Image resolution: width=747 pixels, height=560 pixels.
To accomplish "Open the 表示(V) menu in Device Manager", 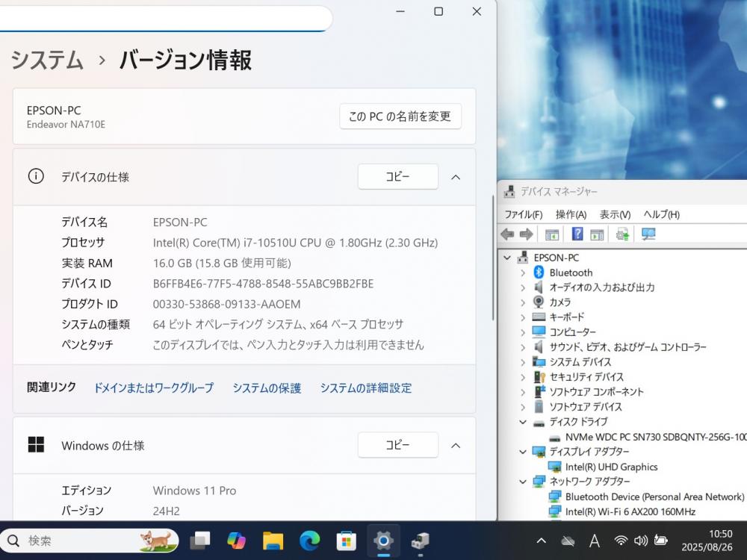I will point(615,214).
